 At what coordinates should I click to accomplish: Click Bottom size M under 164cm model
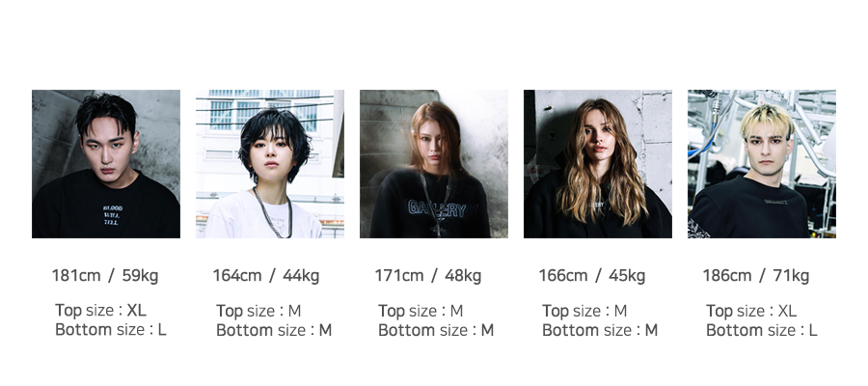pyautogui.click(x=274, y=330)
